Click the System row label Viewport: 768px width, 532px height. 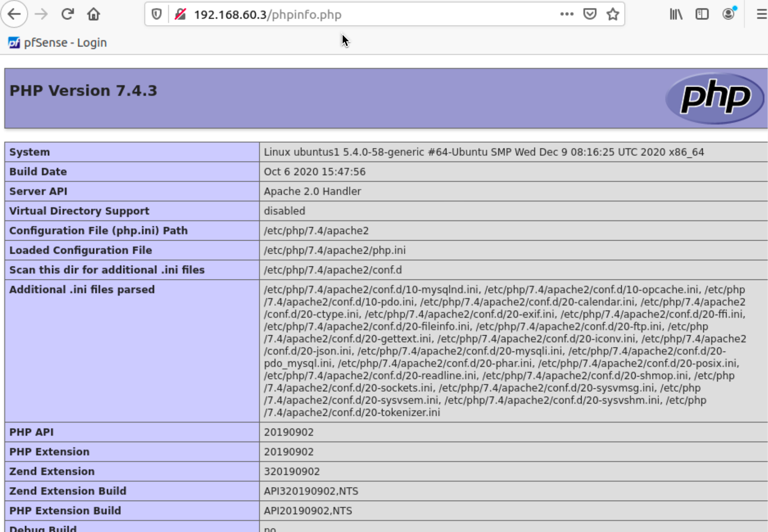pyautogui.click(x=29, y=152)
